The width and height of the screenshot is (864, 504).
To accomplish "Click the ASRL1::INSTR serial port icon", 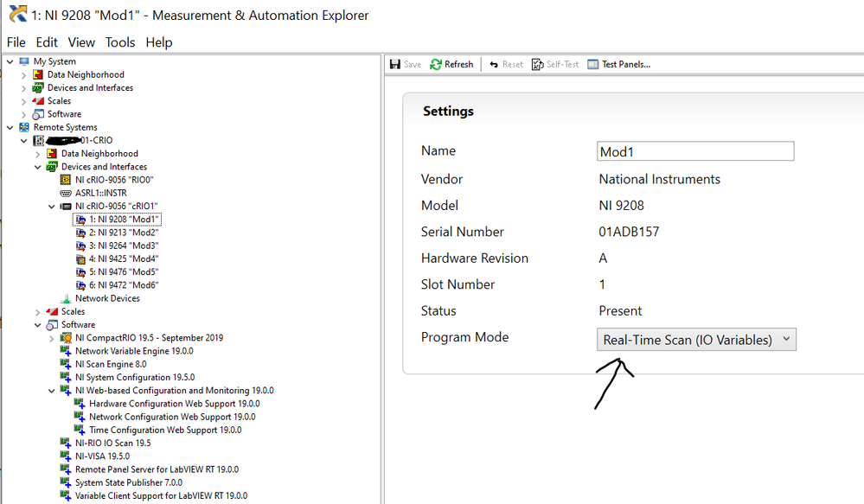I will pos(66,193).
